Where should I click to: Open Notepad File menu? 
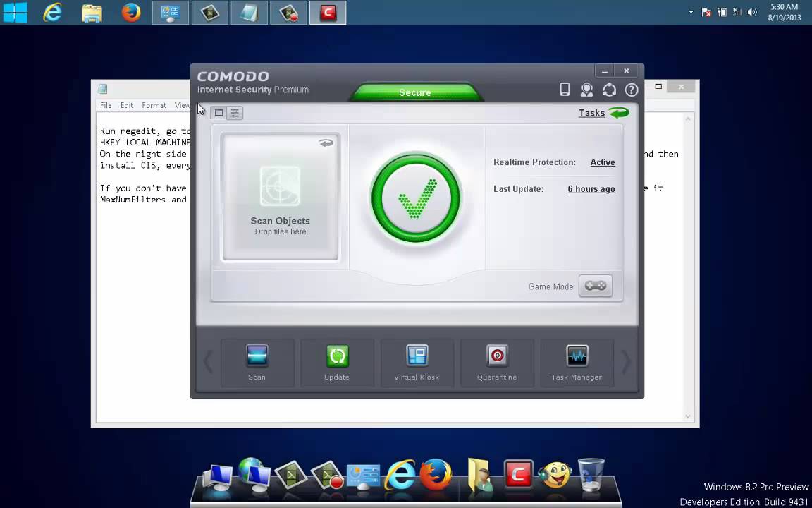tap(106, 105)
